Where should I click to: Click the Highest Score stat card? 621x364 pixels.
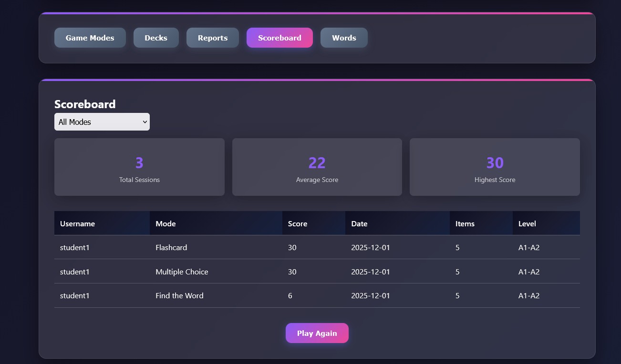[x=495, y=167]
